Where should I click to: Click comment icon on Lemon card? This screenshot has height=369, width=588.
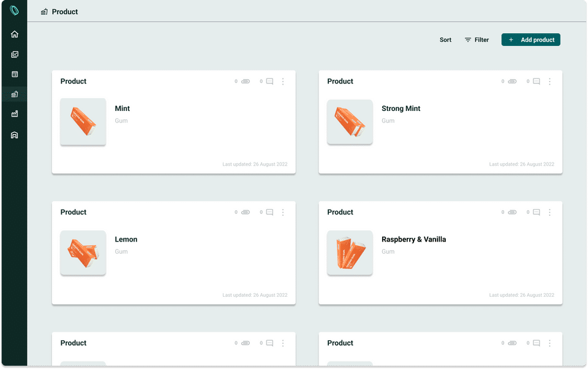pyautogui.click(x=269, y=213)
